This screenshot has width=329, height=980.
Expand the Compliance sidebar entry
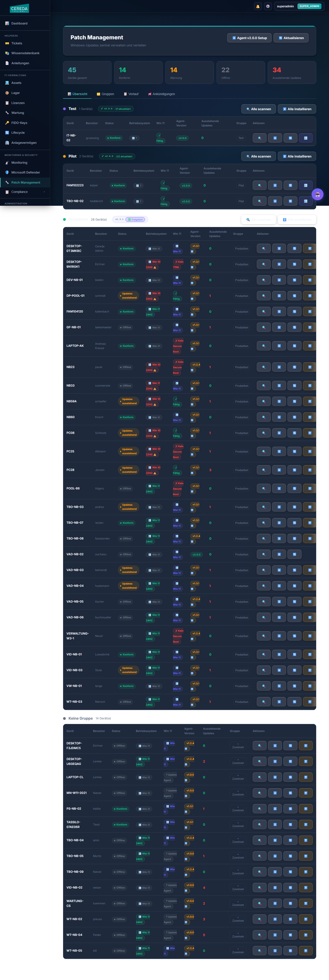point(25,192)
